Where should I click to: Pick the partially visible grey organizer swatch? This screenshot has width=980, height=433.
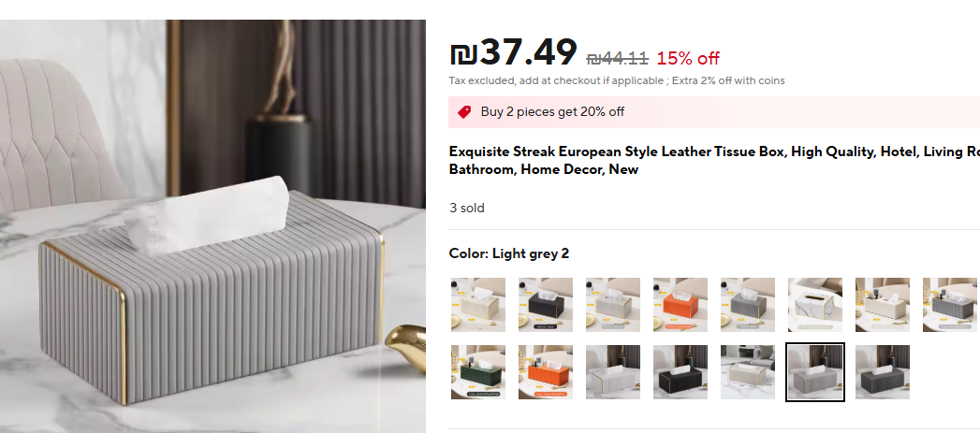click(950, 305)
